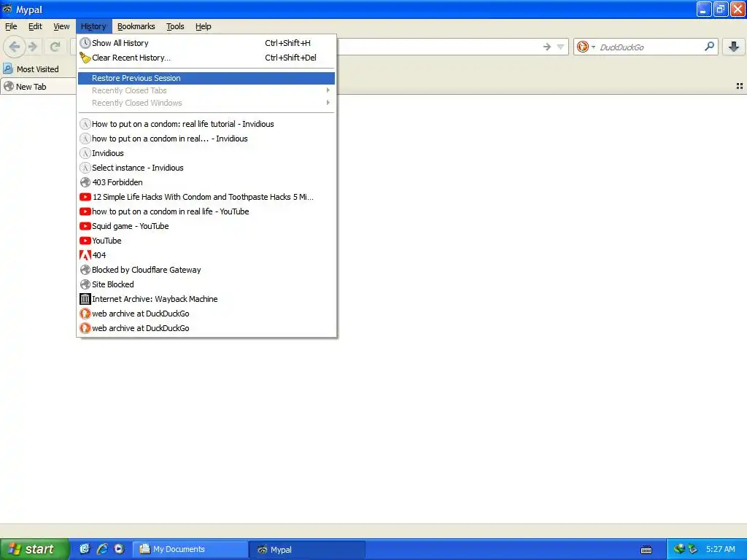Open 'Blocked by Cloudflare Gateway' entry
Viewport: 747px width, 560px height.
tap(206, 270)
